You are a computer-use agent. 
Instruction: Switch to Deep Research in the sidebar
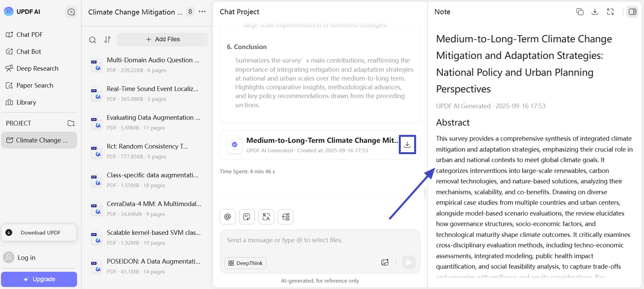(x=38, y=68)
